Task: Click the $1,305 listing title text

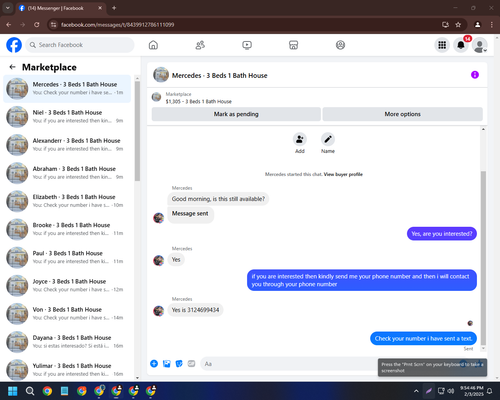Action: pos(199,101)
